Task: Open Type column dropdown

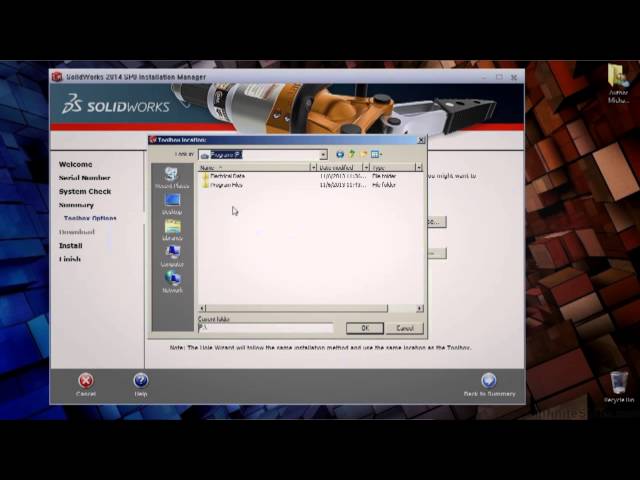Action: 418,167
